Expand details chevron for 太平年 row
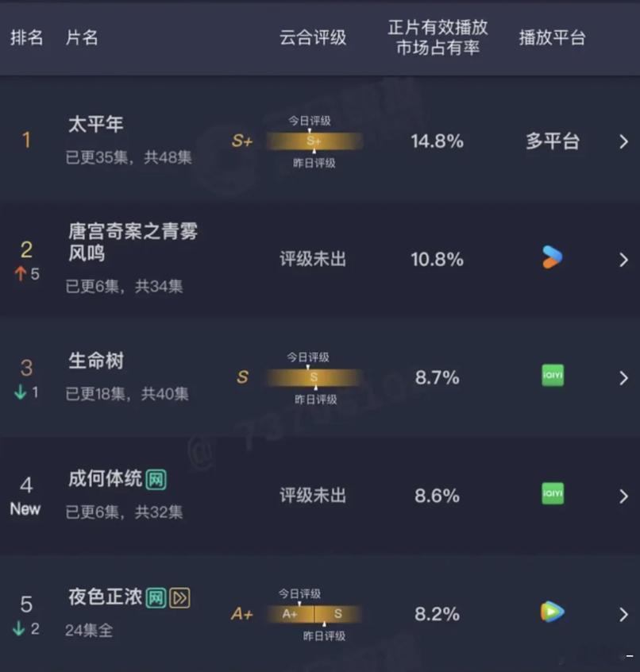Image resolution: width=640 pixels, height=672 pixels. tap(624, 142)
